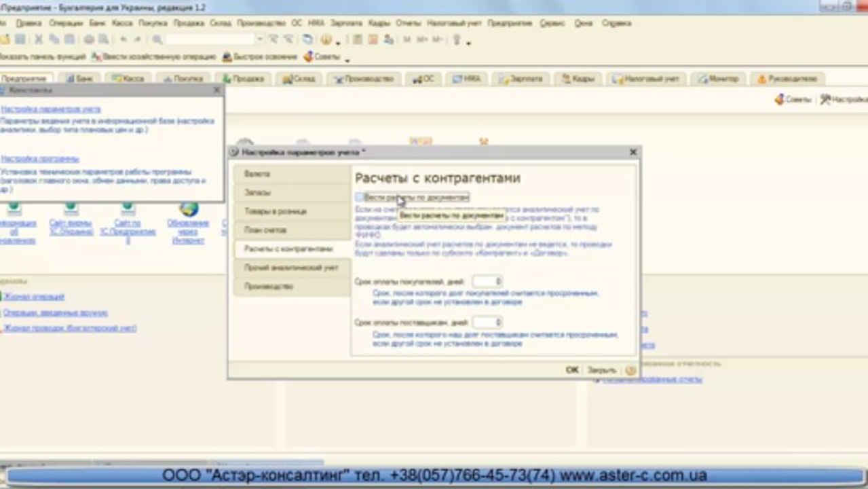This screenshot has height=489, width=868.
Task: Open Операции, введенные вручную link
Action: (x=56, y=313)
